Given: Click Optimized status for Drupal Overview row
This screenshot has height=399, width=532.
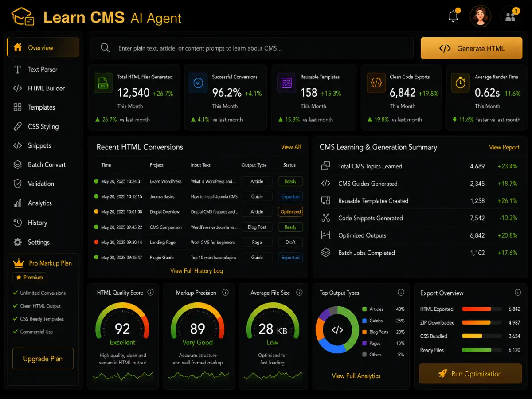Looking at the screenshot, I should [290, 211].
